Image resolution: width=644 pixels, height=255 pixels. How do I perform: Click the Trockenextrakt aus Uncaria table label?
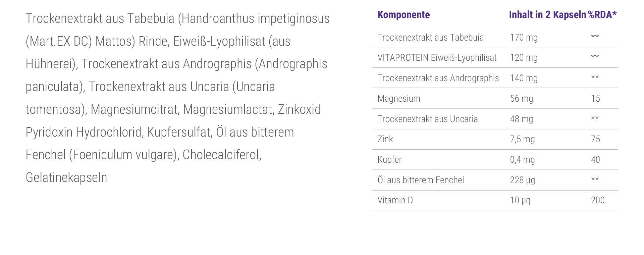click(427, 119)
